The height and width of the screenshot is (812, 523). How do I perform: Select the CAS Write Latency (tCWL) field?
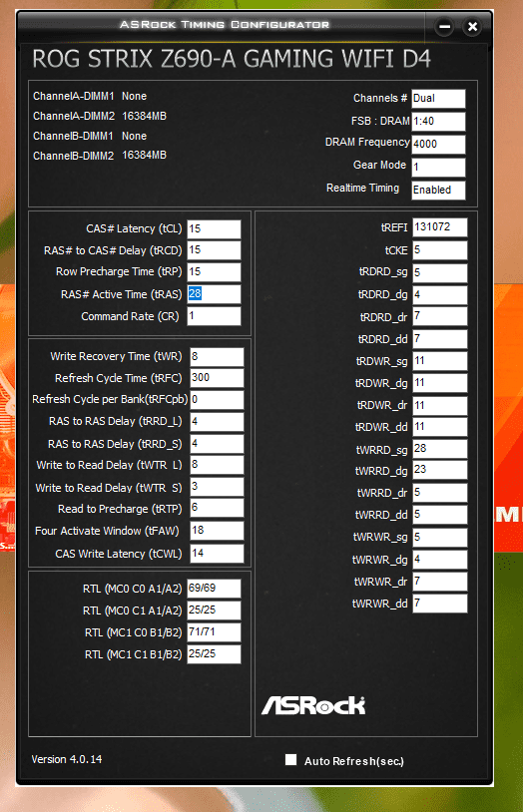(217, 553)
